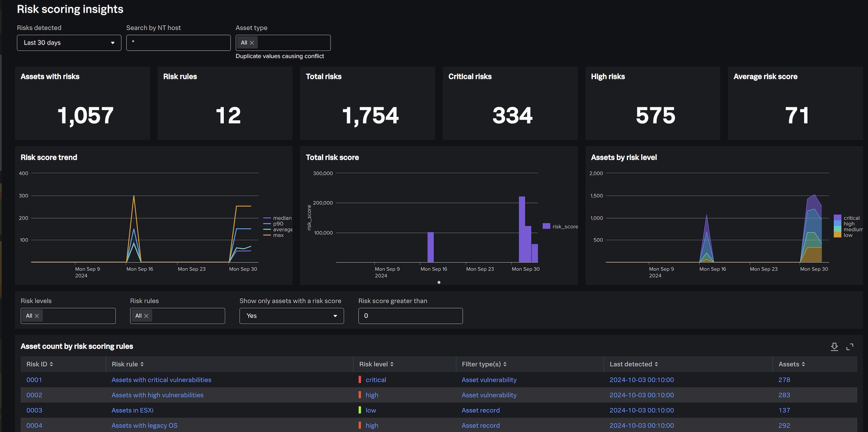Viewport: 868px width, 432px height.
Task: Expand the risk scoring rules table to fullscreen
Action: pyautogui.click(x=850, y=346)
